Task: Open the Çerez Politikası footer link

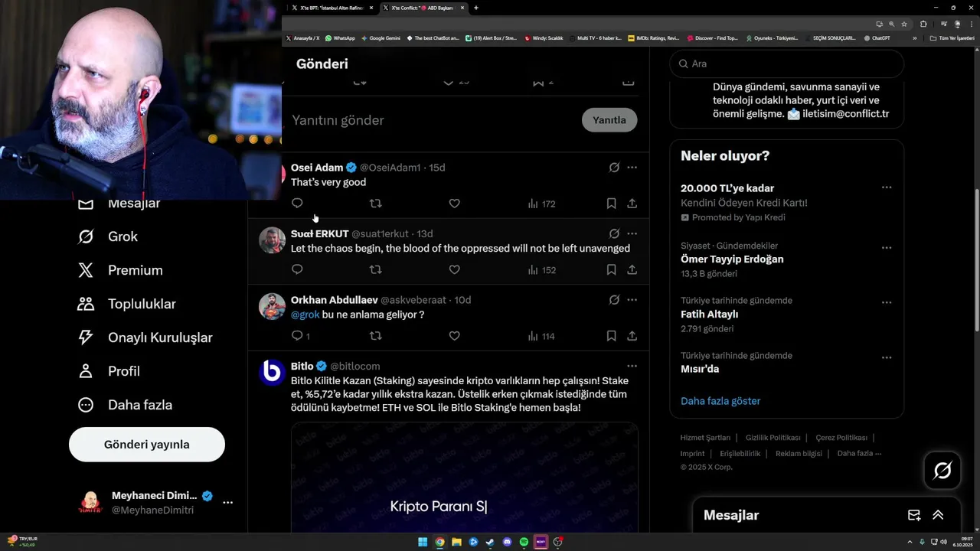Action: click(x=841, y=438)
